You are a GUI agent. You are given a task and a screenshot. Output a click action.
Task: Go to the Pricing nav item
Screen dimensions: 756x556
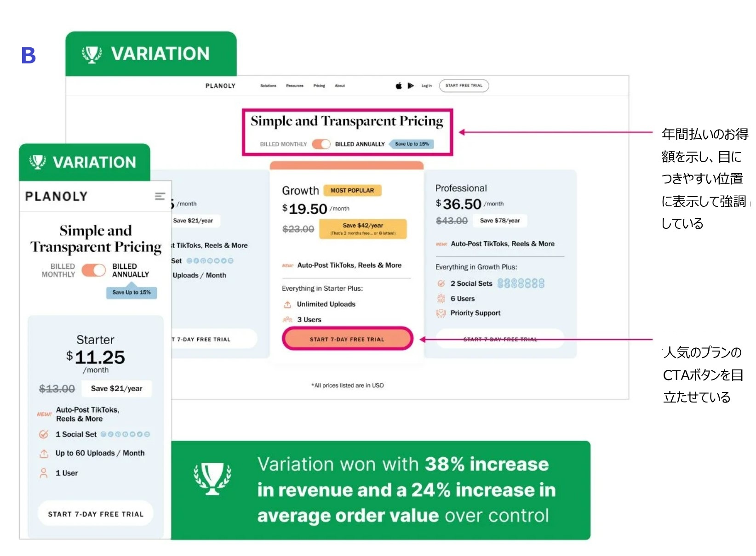click(x=319, y=85)
